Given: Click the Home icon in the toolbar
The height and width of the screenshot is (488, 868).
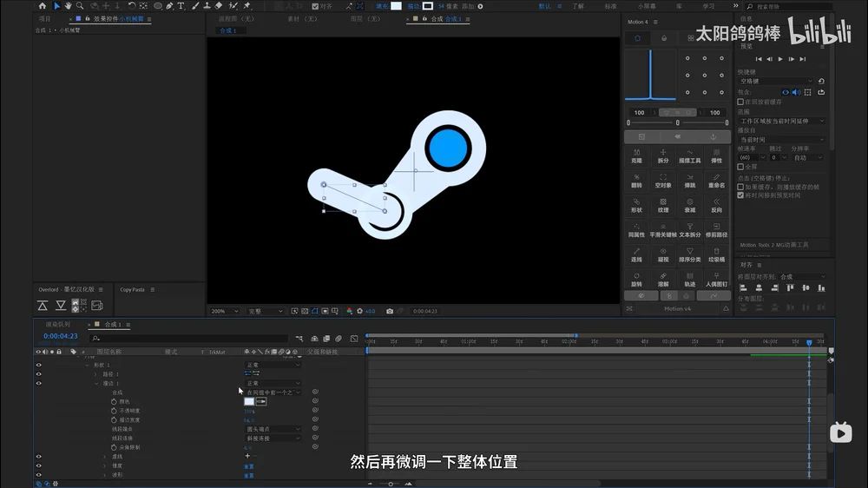Looking at the screenshot, I should [42, 6].
